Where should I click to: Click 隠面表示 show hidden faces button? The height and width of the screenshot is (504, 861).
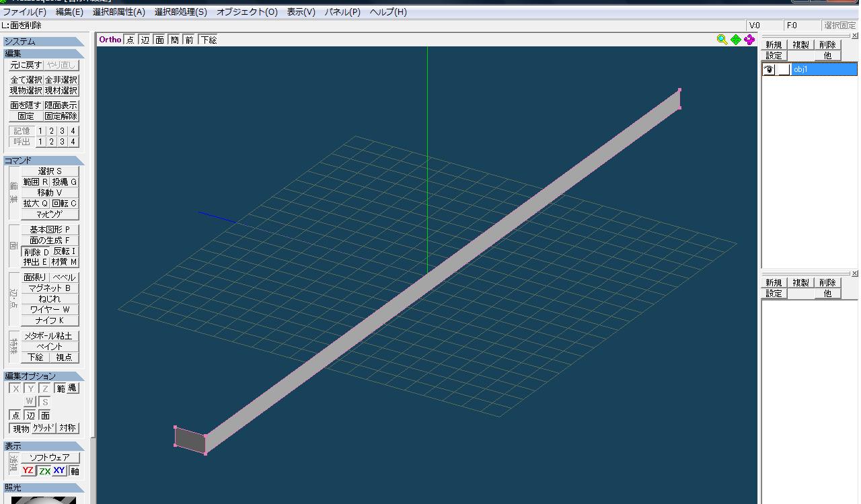tap(61, 106)
